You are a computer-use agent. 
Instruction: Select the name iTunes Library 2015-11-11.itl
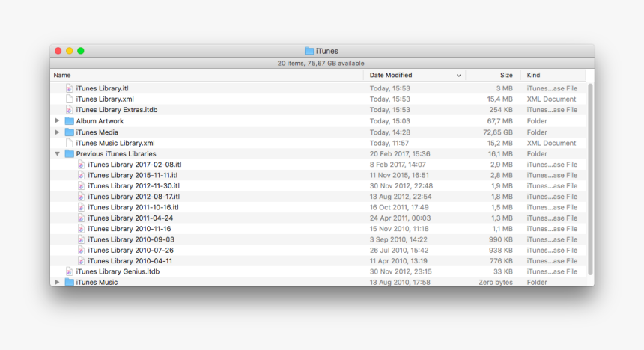(133, 175)
